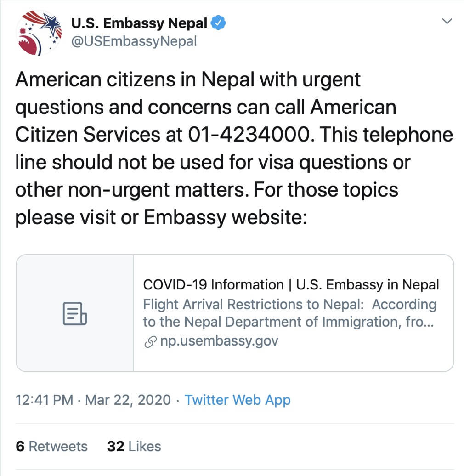The image size is (464, 476).
Task: Click the Twitter Web App source link
Action: pyautogui.click(x=238, y=400)
